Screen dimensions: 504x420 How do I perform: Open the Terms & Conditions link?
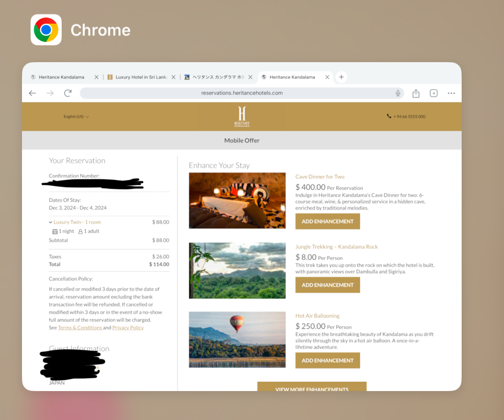coord(80,327)
